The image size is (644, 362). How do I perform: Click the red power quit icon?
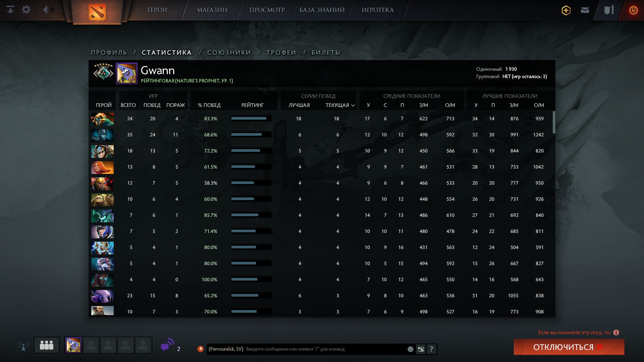633,10
